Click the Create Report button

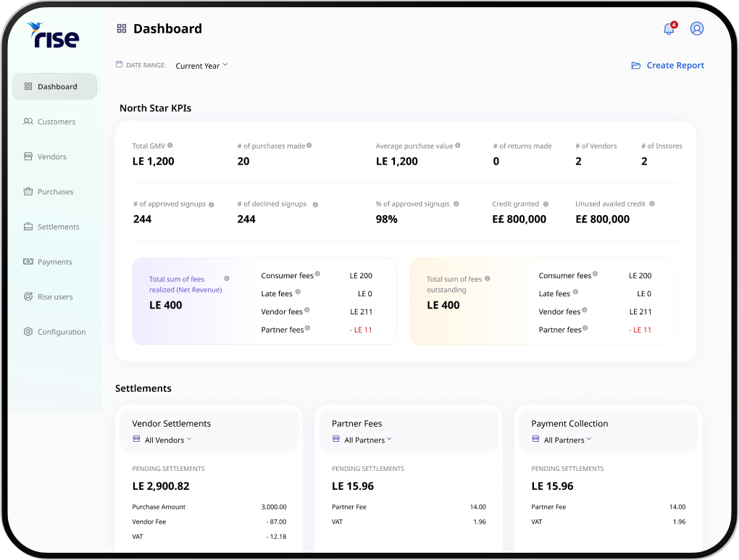pyautogui.click(x=667, y=65)
